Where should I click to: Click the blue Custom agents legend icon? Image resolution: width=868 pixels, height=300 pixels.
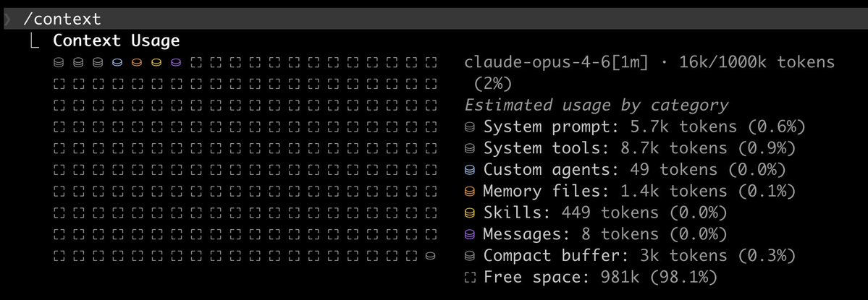point(471,171)
